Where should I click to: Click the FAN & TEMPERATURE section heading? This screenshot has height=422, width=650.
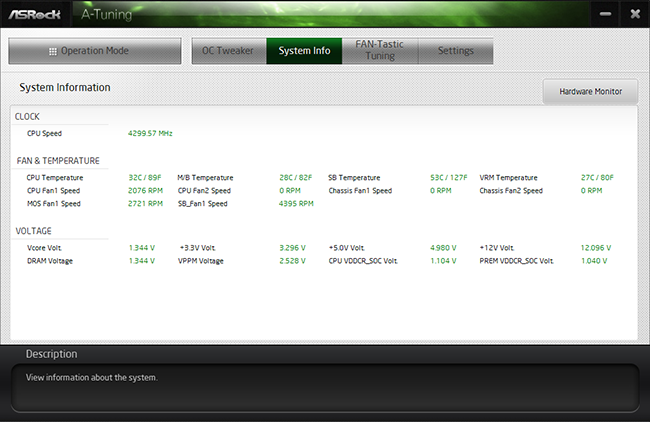coord(58,161)
